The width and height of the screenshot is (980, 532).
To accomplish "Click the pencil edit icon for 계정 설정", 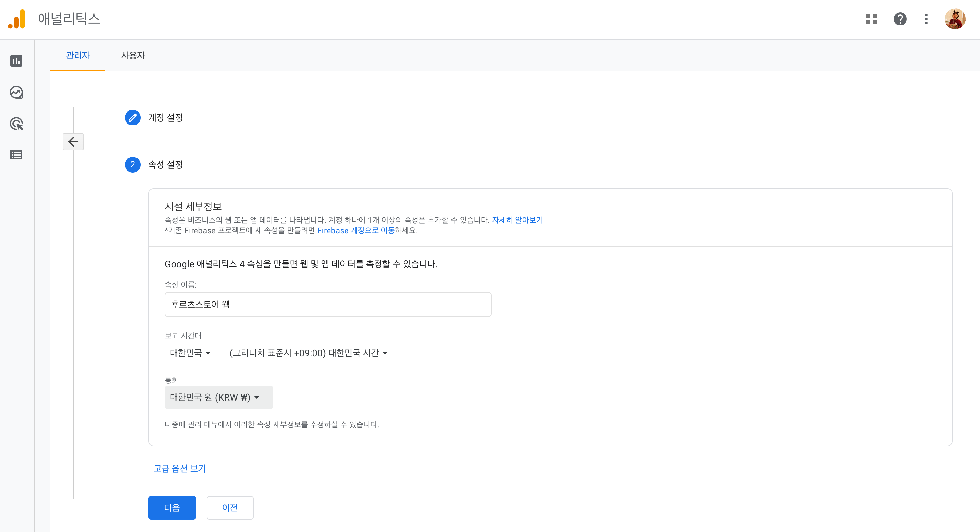I will coord(132,118).
